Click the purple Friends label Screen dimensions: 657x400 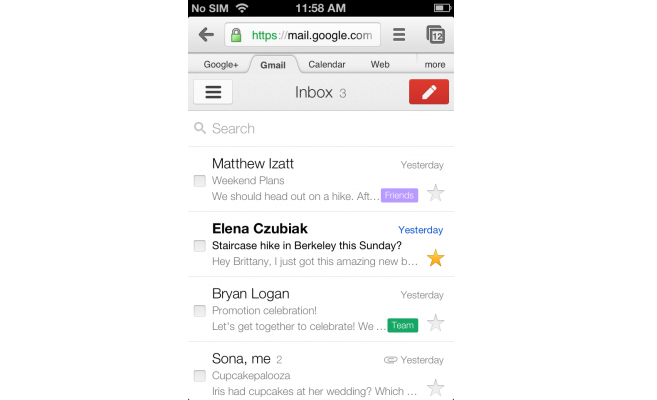399,195
